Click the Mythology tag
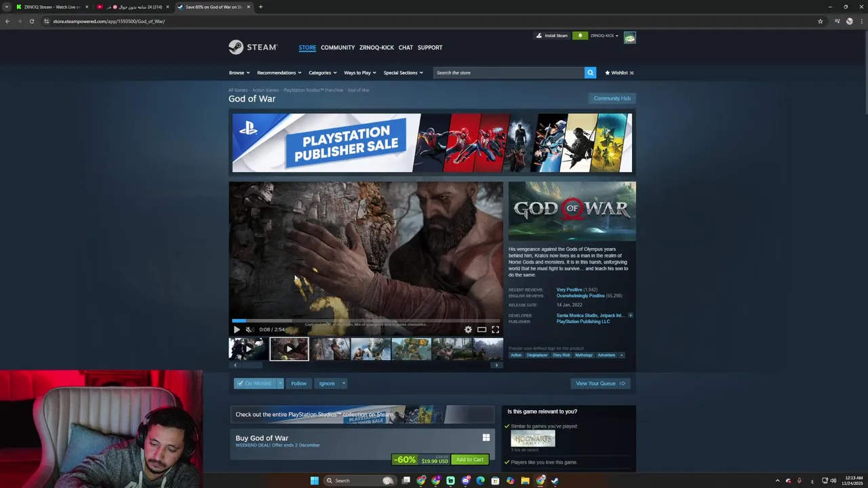The width and height of the screenshot is (868, 488). tap(584, 355)
